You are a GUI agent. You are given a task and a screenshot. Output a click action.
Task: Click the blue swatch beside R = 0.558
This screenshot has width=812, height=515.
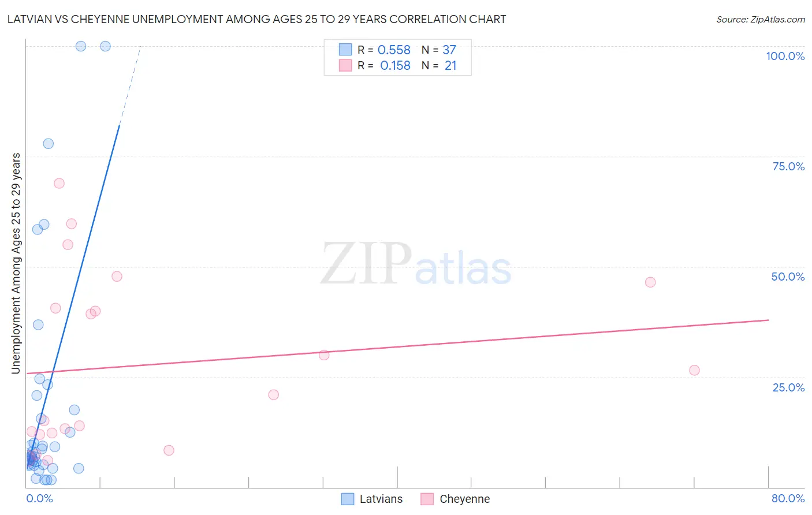(345, 50)
